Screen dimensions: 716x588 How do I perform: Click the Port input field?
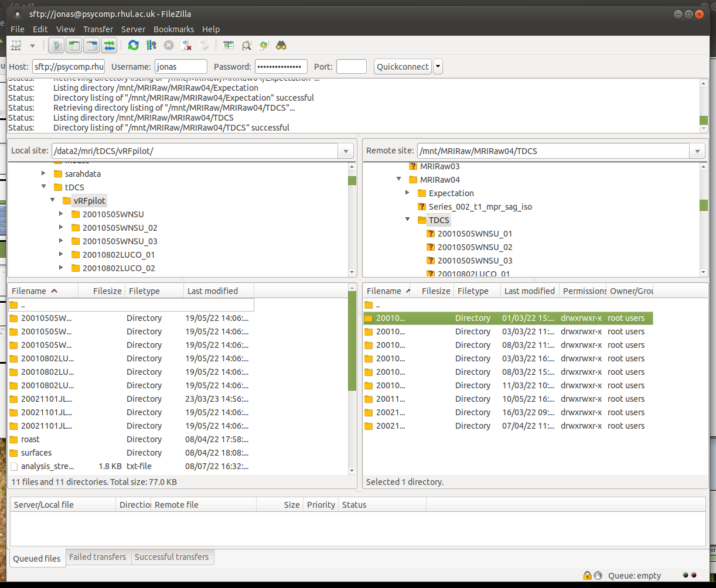pyautogui.click(x=351, y=67)
